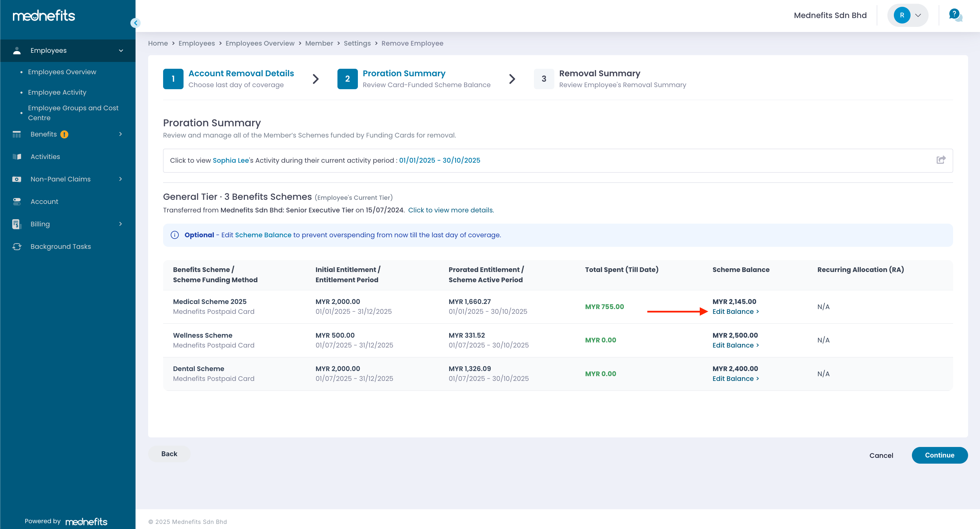
Task: Collapse the Employees sidebar section
Action: point(121,51)
